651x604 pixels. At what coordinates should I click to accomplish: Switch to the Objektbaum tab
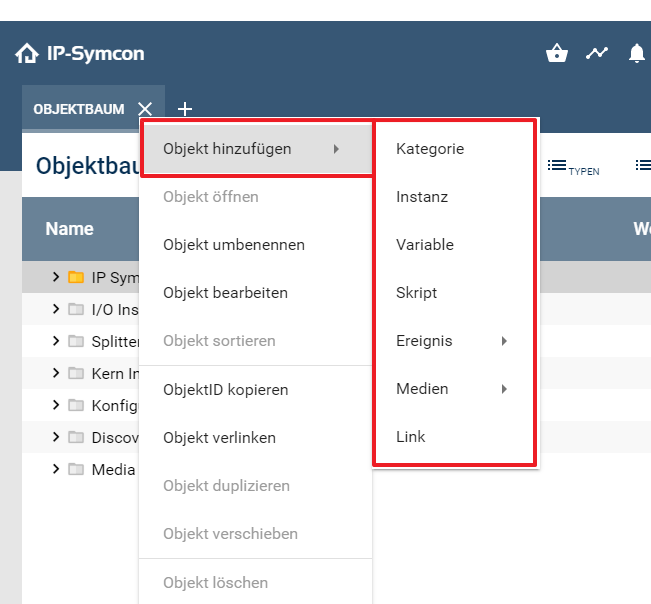point(79,109)
